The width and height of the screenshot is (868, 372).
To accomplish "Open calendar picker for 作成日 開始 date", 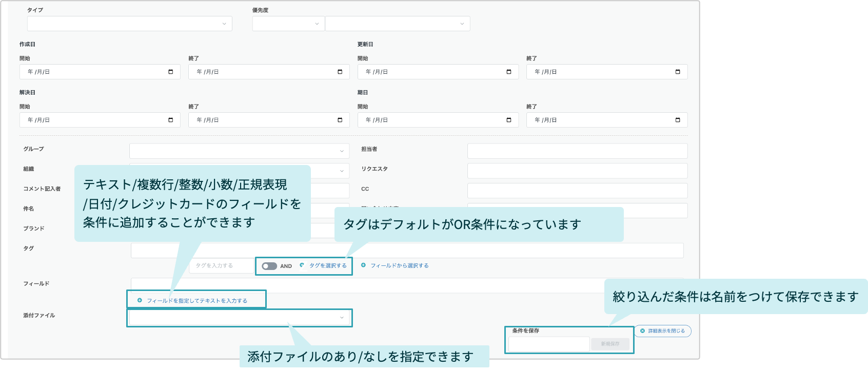I will pos(171,72).
